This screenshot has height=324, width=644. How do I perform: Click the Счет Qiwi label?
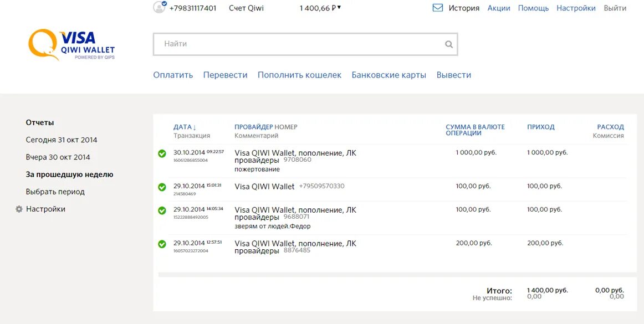(x=247, y=8)
